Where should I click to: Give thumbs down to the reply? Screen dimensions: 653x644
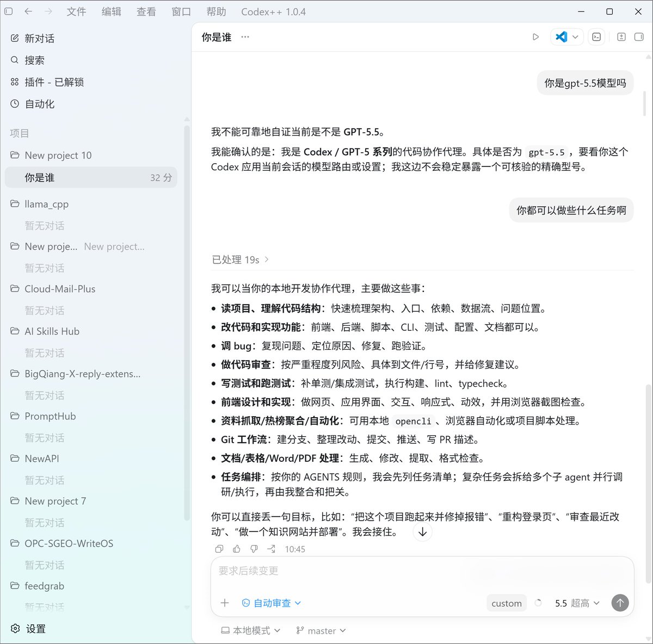point(254,549)
